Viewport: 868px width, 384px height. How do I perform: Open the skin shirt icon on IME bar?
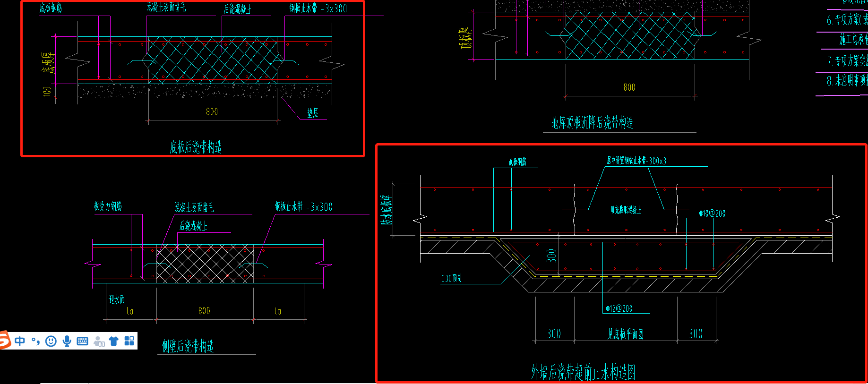click(x=114, y=341)
